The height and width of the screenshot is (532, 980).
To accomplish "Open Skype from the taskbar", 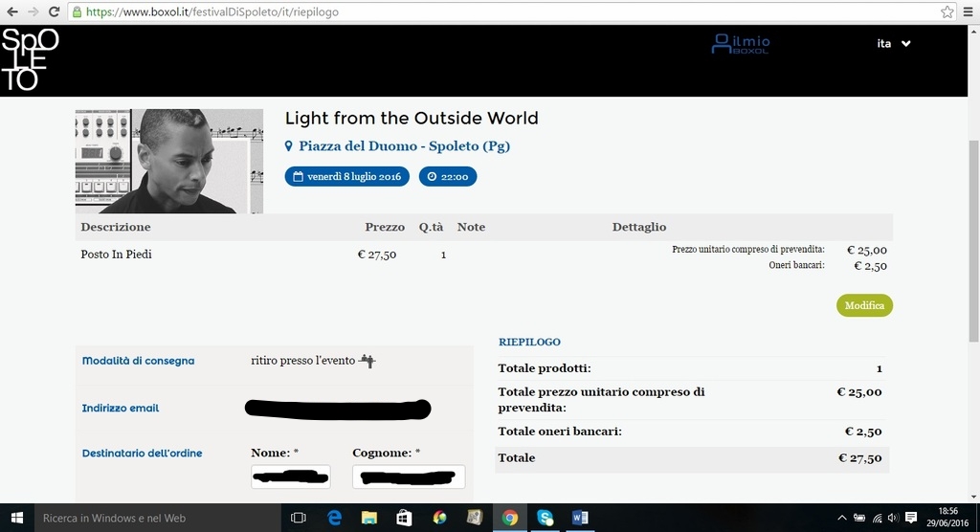I will click(545, 518).
